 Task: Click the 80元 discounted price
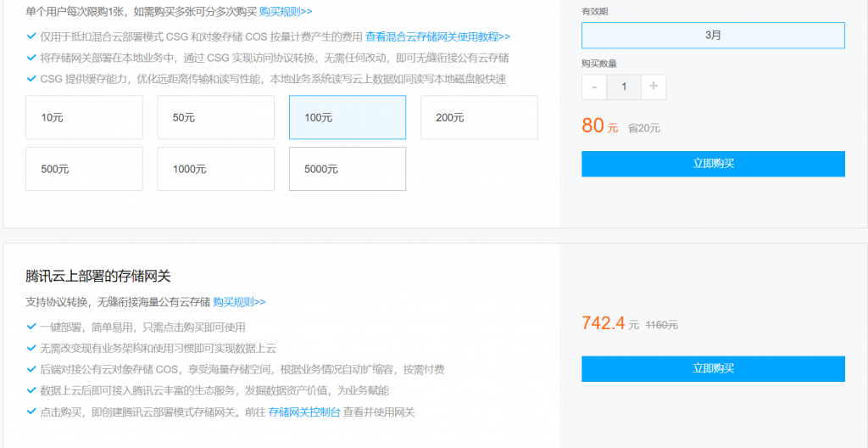[599, 126]
